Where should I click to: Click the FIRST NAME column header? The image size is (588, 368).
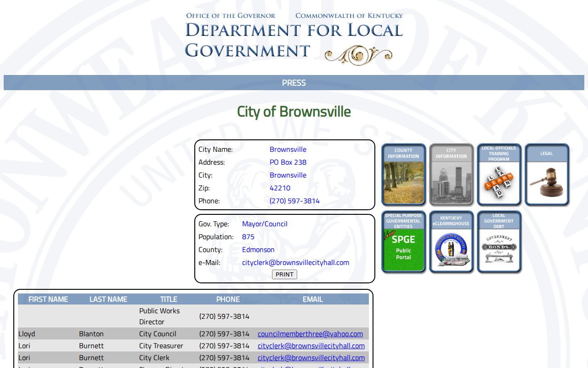point(48,299)
